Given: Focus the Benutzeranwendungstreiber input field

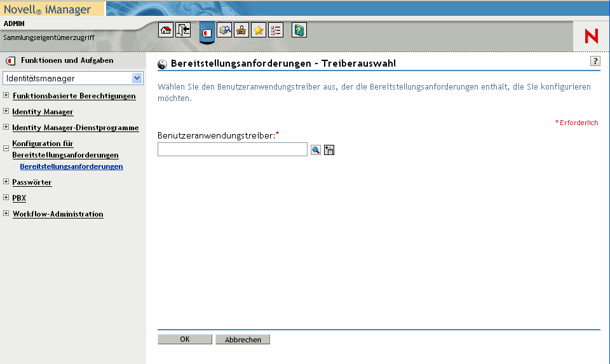Looking at the screenshot, I should click(233, 149).
